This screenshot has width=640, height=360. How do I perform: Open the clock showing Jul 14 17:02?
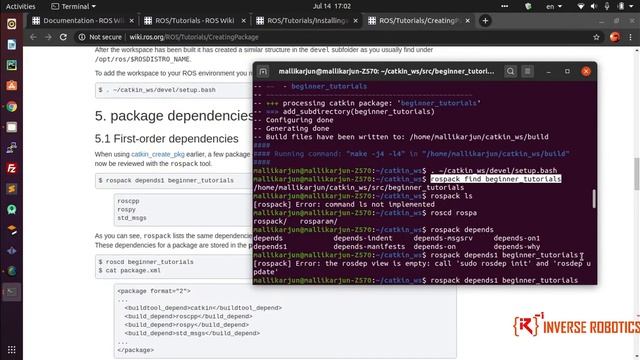point(332,6)
